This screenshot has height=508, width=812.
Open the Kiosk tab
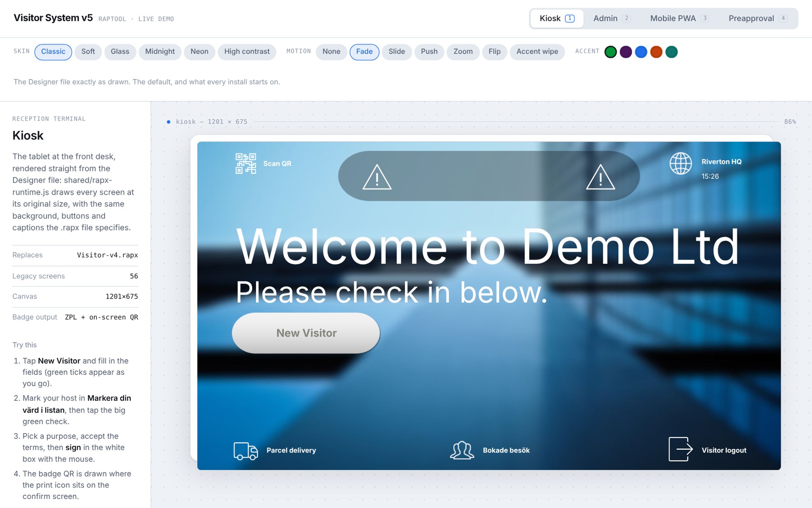[557, 19]
